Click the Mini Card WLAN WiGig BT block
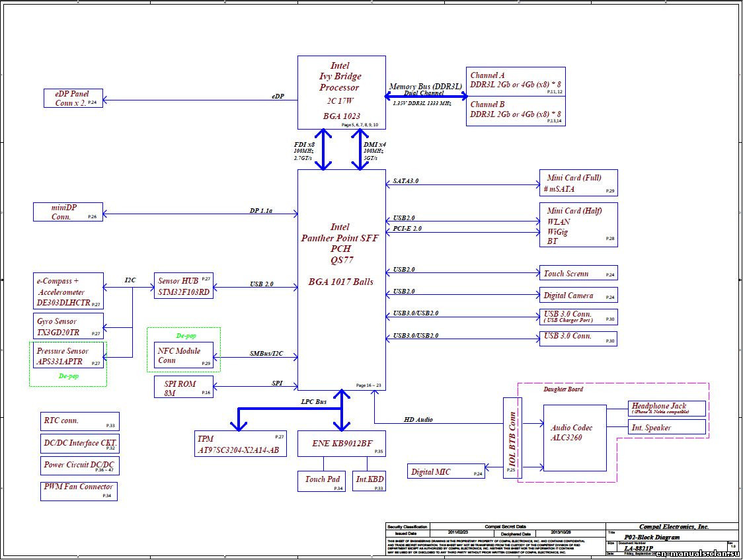Viewport: 743px width, 560px height. tap(578, 225)
